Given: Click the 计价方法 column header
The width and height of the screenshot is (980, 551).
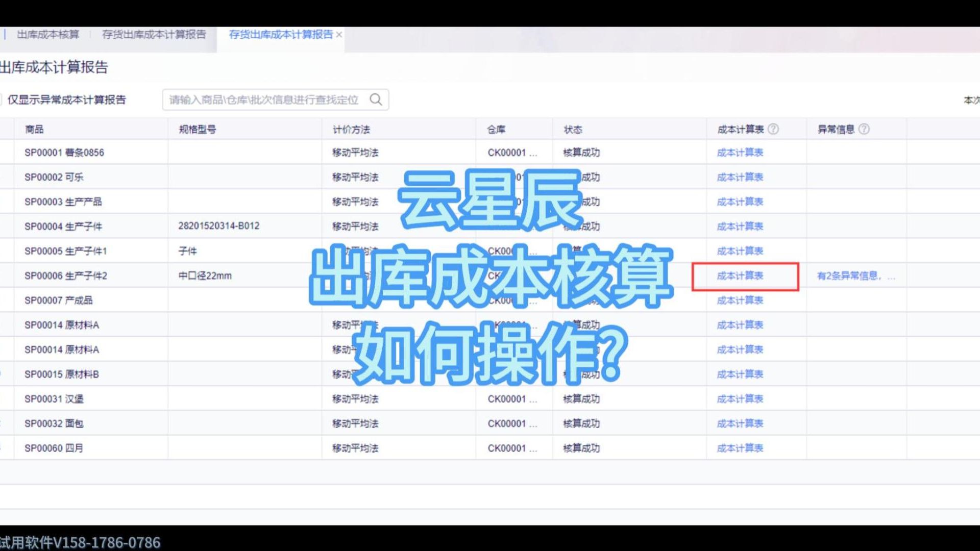Looking at the screenshot, I should 351,129.
